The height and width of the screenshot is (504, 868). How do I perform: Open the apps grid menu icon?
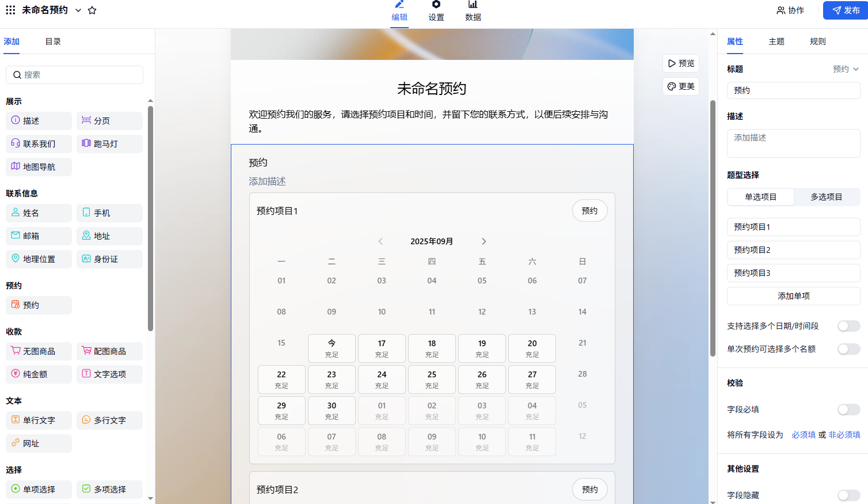[x=10, y=10]
